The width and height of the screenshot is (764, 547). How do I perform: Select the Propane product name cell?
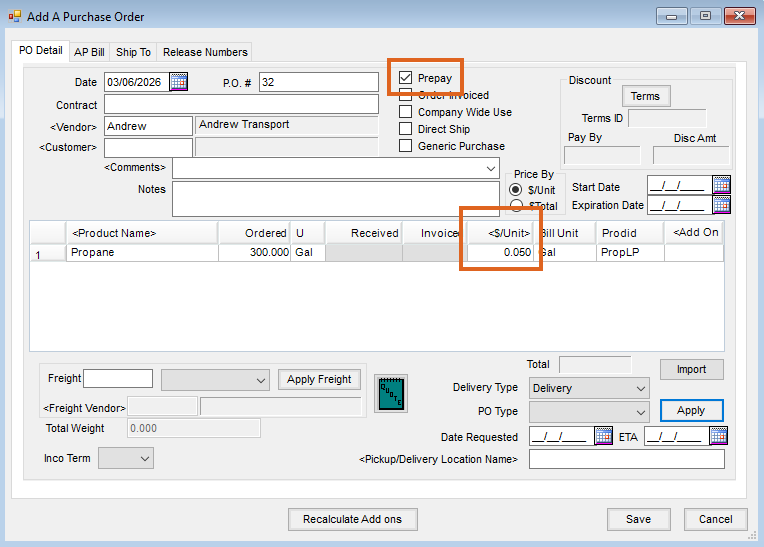(x=142, y=252)
